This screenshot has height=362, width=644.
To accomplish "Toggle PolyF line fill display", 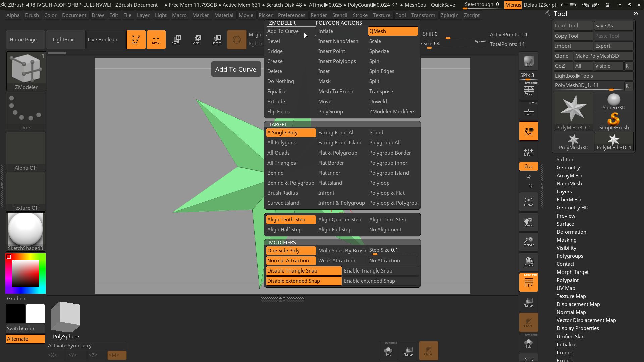I will 528,282.
